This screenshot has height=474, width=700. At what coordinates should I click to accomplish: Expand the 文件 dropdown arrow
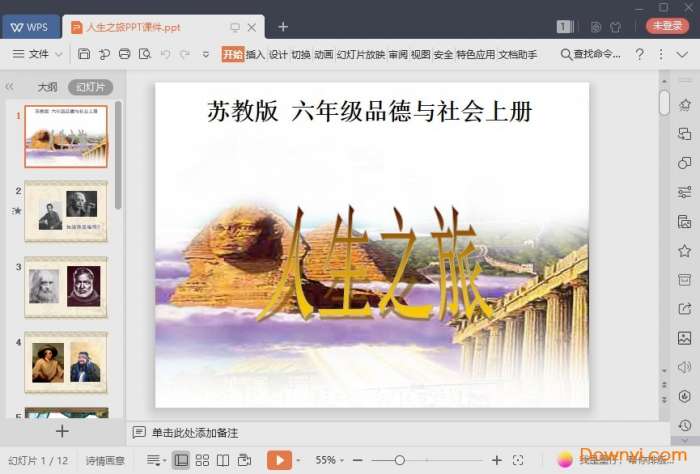coord(58,54)
